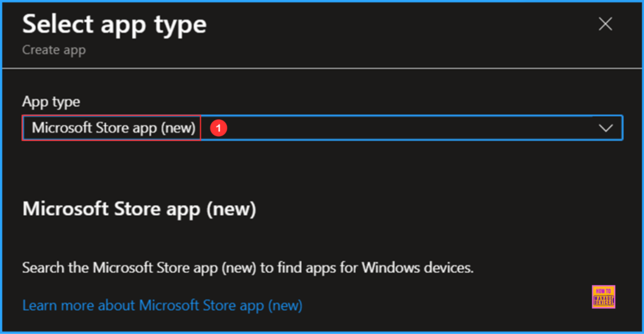Close the Select app type panel
The width and height of the screenshot is (644, 334).
(605, 25)
